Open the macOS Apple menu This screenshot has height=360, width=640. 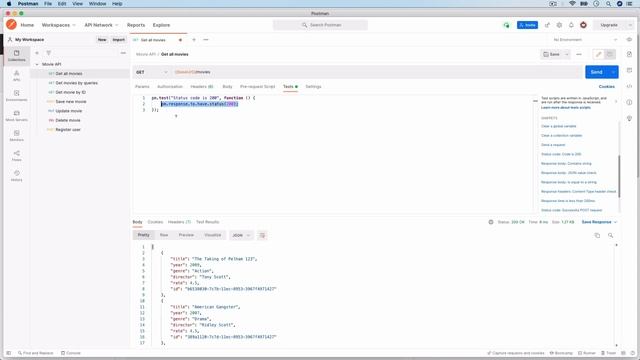[9, 4]
